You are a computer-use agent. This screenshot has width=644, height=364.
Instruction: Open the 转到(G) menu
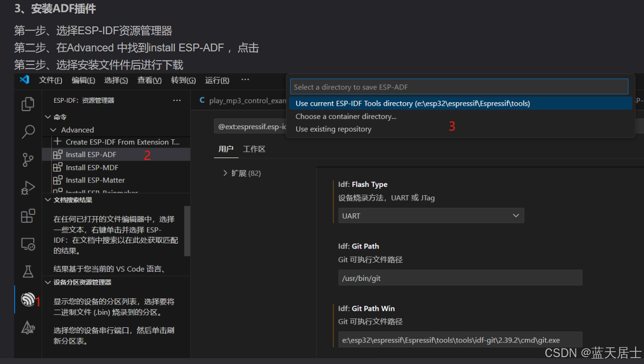click(183, 80)
